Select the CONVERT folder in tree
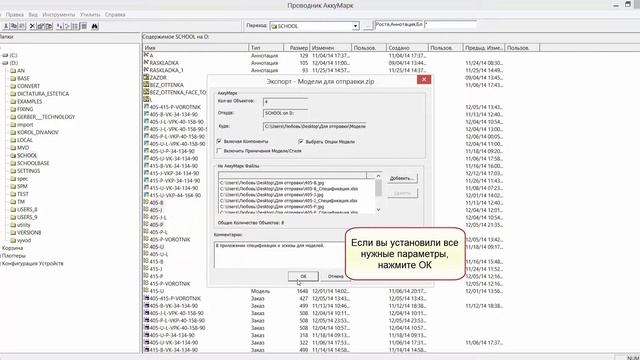The image size is (640, 360). coord(29,86)
